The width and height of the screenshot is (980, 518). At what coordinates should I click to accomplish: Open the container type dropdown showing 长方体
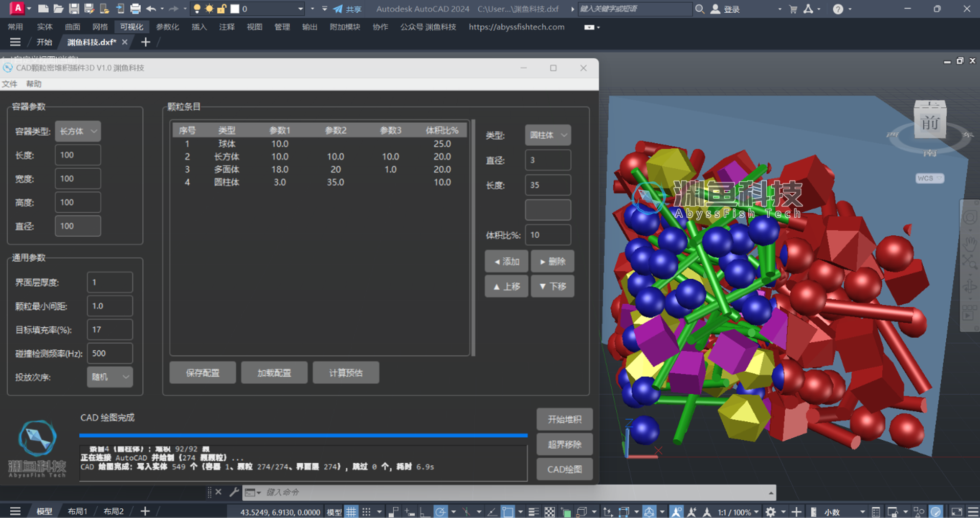click(x=78, y=131)
